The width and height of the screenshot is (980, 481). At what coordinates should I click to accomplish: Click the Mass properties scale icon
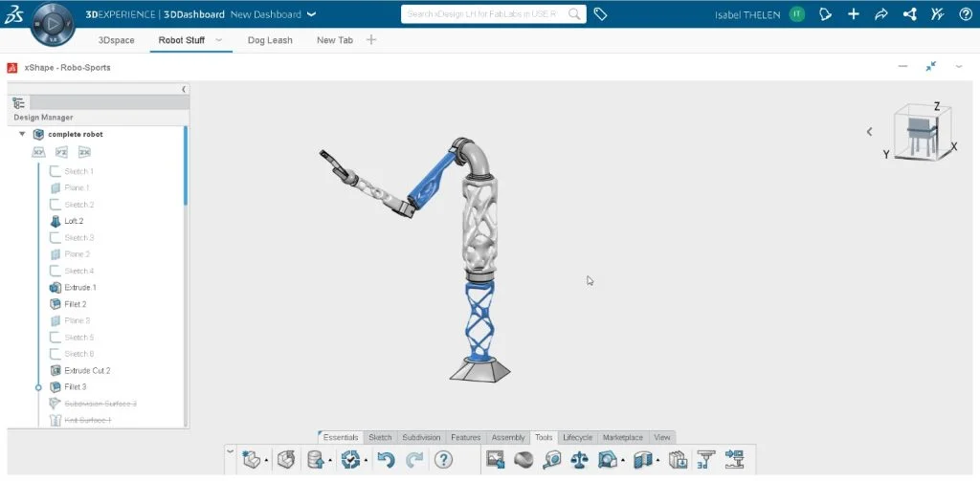pos(579,460)
